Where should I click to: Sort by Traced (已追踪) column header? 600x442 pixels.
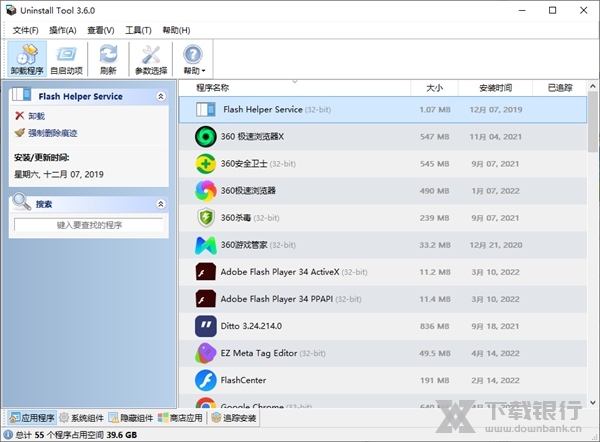point(559,88)
